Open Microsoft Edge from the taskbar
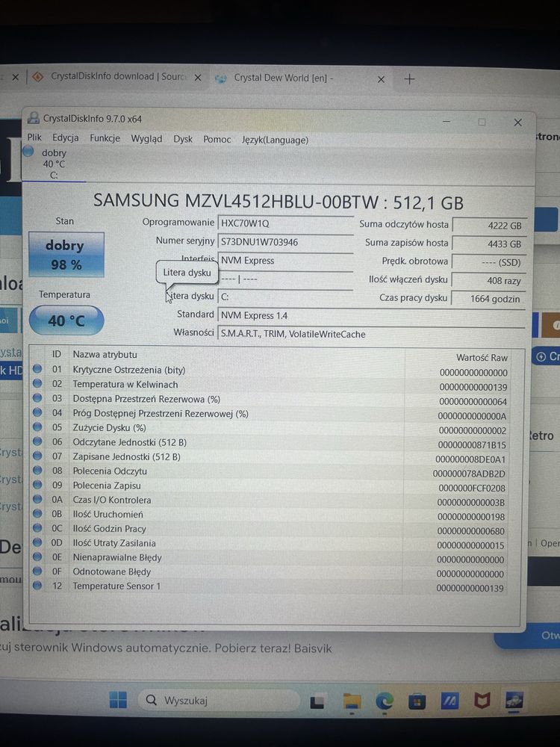Viewport: 560px width, 747px height. [x=385, y=701]
